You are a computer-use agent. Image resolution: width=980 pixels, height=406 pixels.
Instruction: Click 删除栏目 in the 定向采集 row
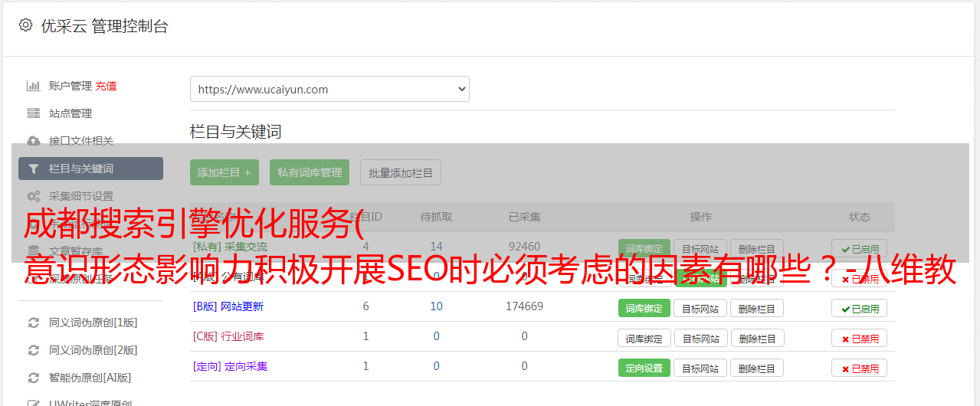click(757, 368)
